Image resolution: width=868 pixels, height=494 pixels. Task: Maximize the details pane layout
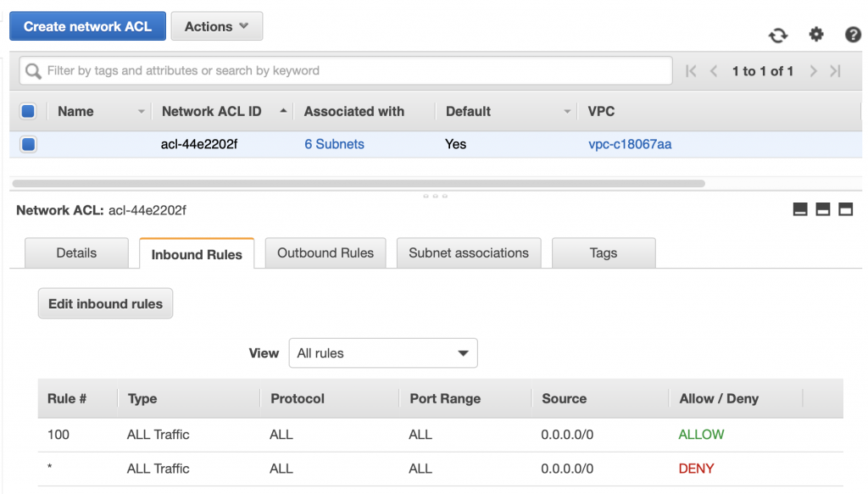(845, 209)
